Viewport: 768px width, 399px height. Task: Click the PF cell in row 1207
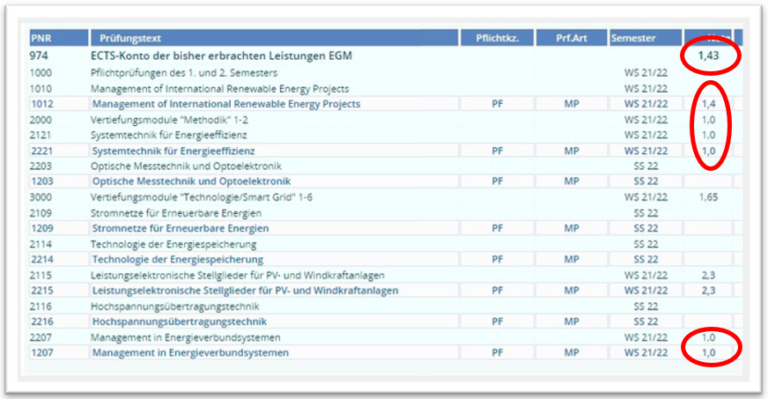click(x=497, y=352)
